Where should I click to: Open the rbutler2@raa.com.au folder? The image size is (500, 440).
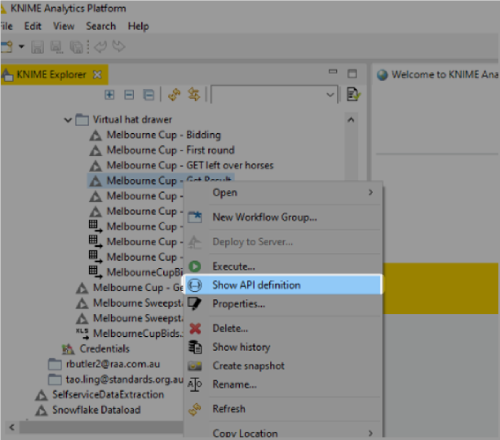pos(113,364)
